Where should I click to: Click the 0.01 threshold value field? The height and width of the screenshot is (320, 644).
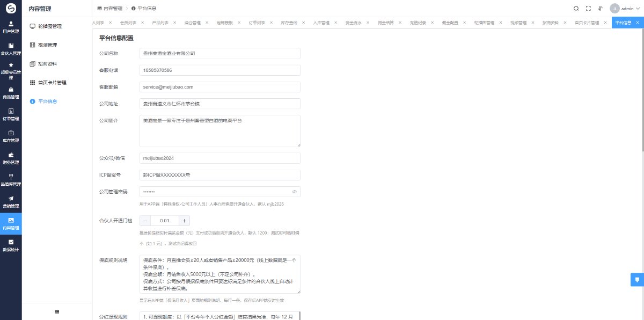165,221
